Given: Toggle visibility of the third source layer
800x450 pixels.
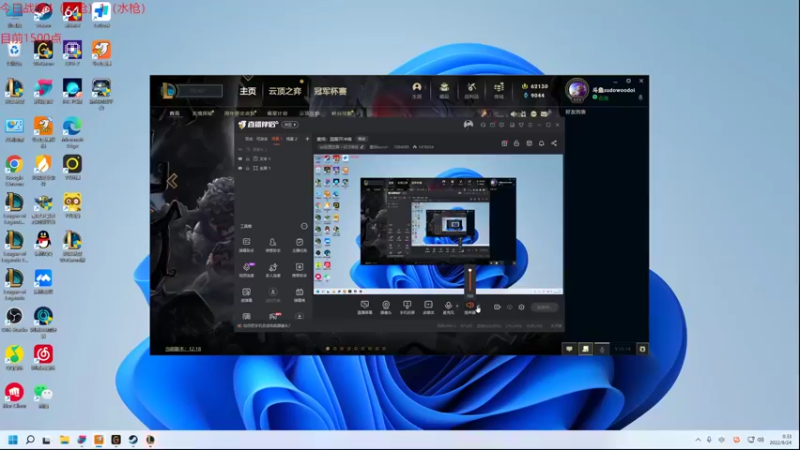Looking at the screenshot, I should pos(240,168).
